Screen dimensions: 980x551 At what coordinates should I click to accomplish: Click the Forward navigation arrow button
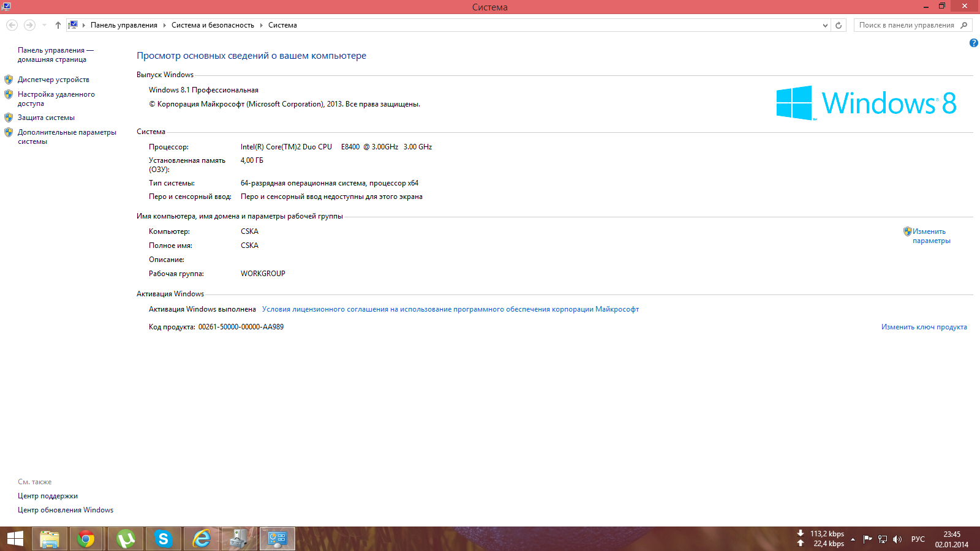point(29,25)
